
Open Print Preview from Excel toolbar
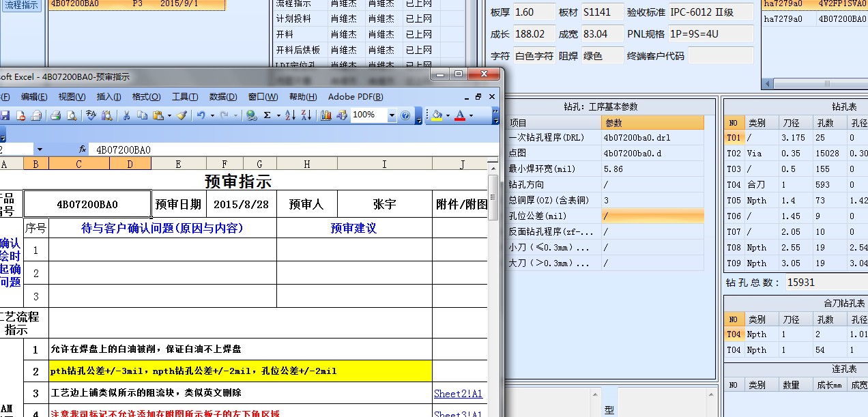pos(72,115)
